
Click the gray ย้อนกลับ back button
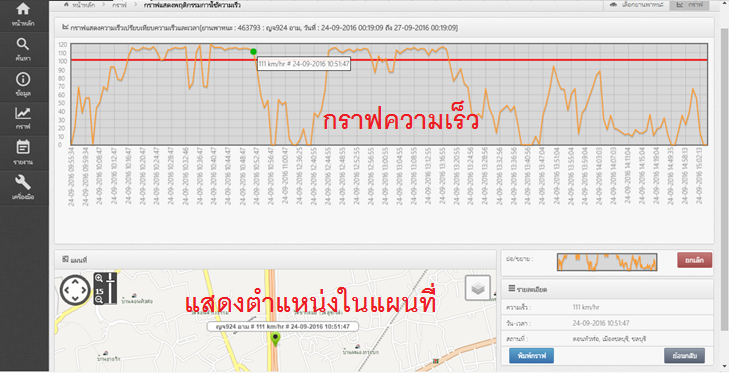click(x=684, y=355)
